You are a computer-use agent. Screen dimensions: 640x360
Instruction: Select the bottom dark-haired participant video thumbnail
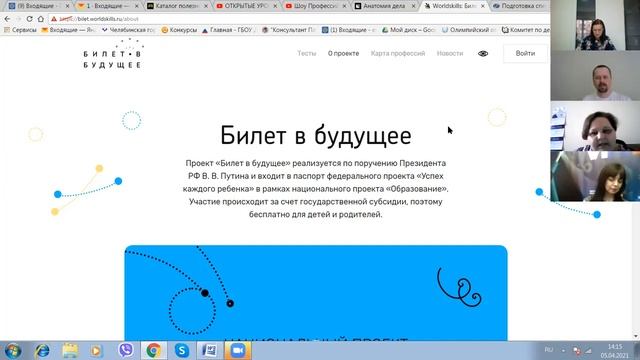coord(595,176)
